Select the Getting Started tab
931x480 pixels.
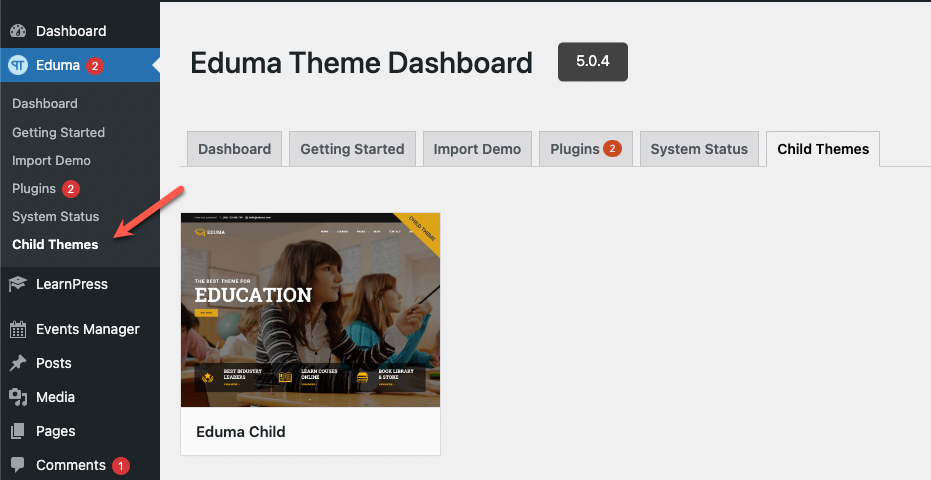coord(352,149)
